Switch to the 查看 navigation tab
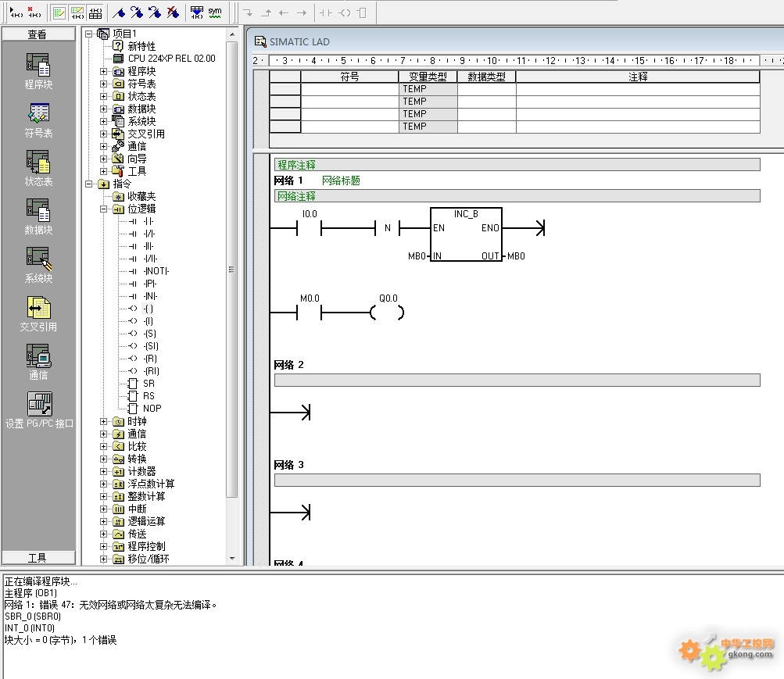The image size is (784, 679). [38, 34]
